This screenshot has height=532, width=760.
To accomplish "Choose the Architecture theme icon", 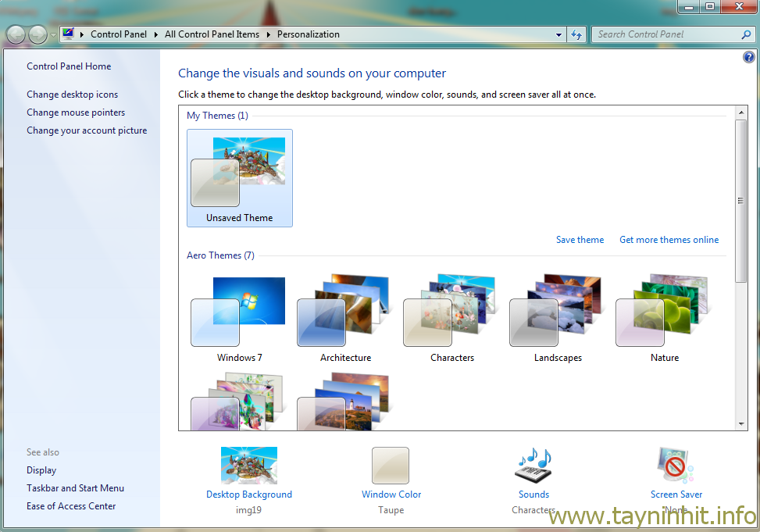I will (345, 312).
